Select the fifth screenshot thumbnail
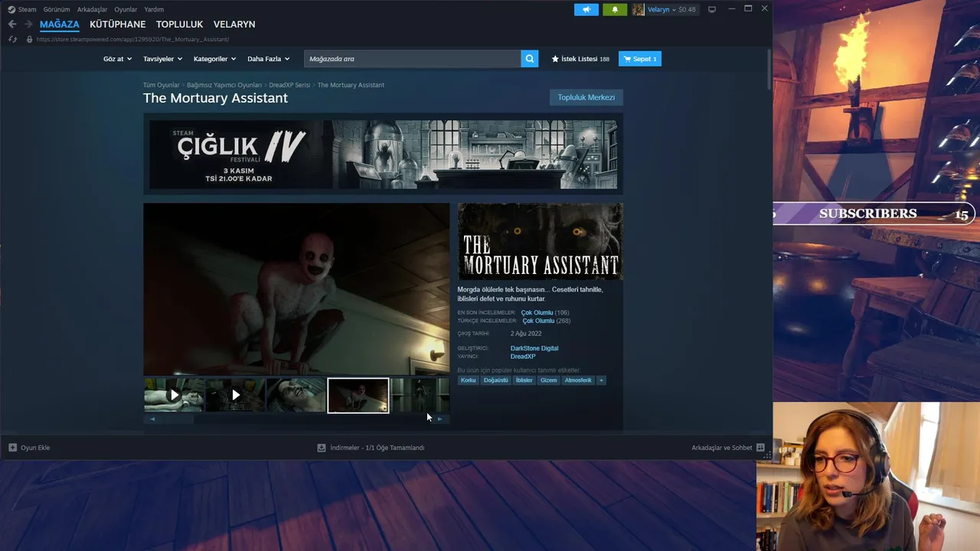The height and width of the screenshot is (551, 980). tap(420, 396)
